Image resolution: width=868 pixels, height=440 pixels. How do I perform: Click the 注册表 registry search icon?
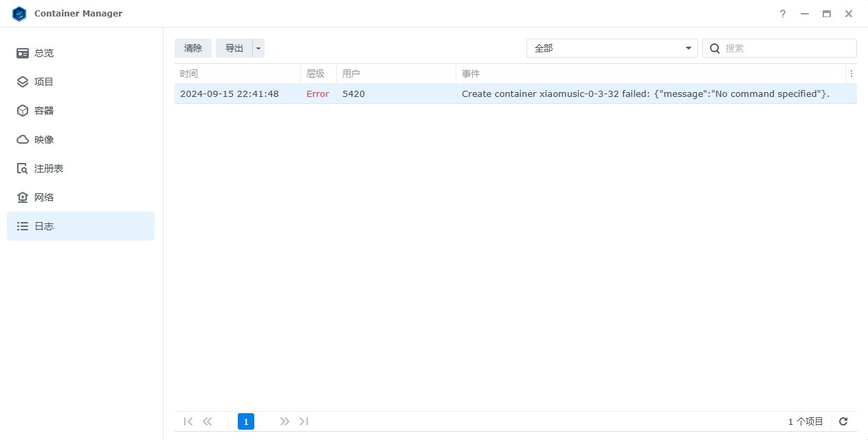[x=23, y=168]
